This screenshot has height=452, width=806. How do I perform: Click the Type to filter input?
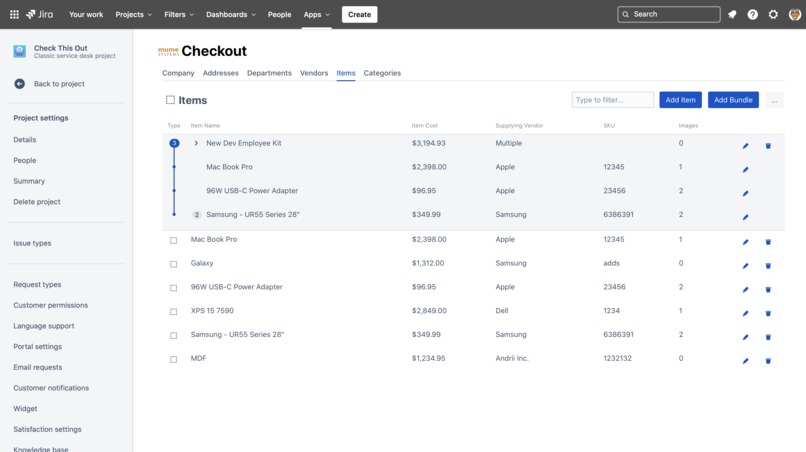(x=613, y=100)
